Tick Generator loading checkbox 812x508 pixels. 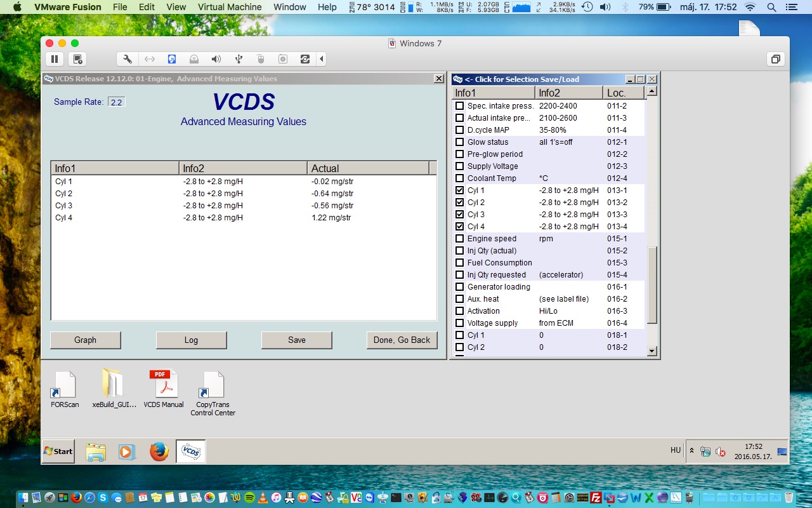pos(460,287)
